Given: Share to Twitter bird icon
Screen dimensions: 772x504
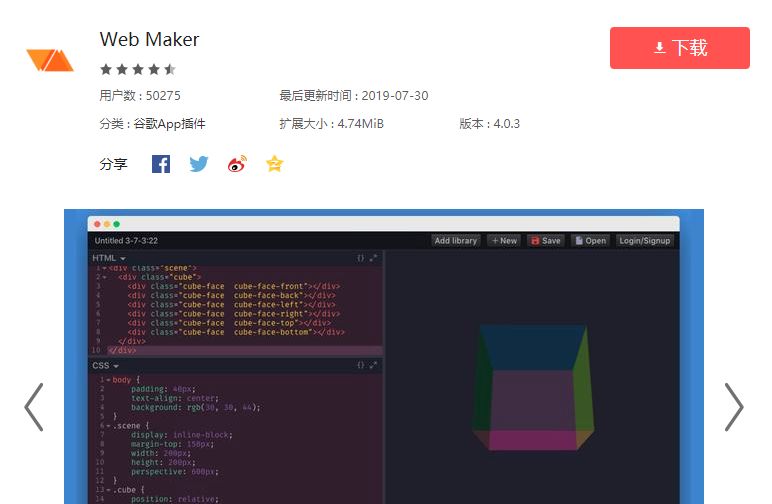Looking at the screenshot, I should [199, 164].
